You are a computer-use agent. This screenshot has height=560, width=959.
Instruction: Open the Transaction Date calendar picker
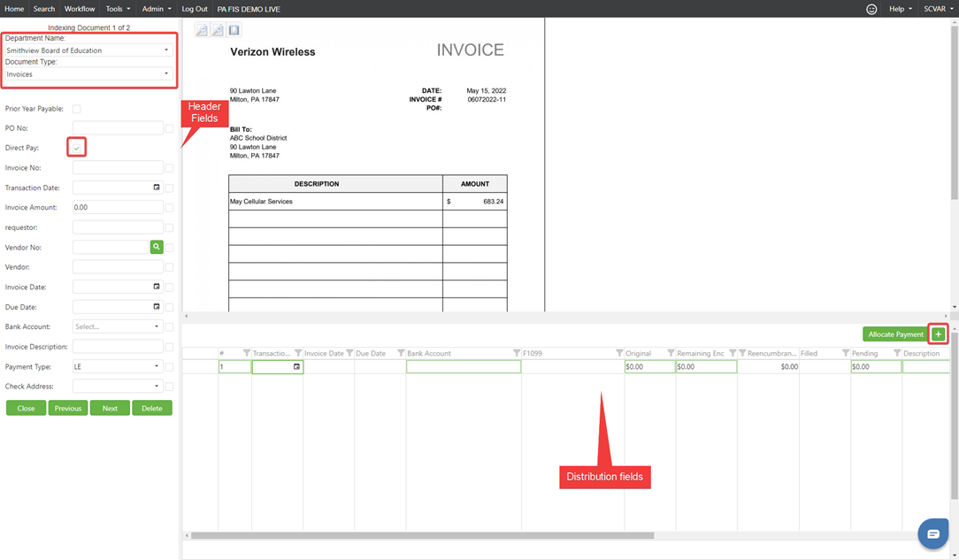click(157, 188)
